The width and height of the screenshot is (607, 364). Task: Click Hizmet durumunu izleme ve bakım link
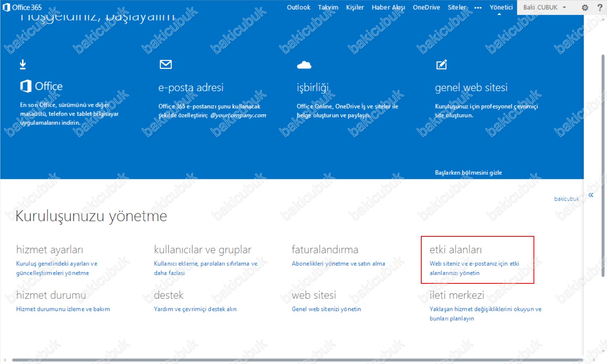[63, 309]
